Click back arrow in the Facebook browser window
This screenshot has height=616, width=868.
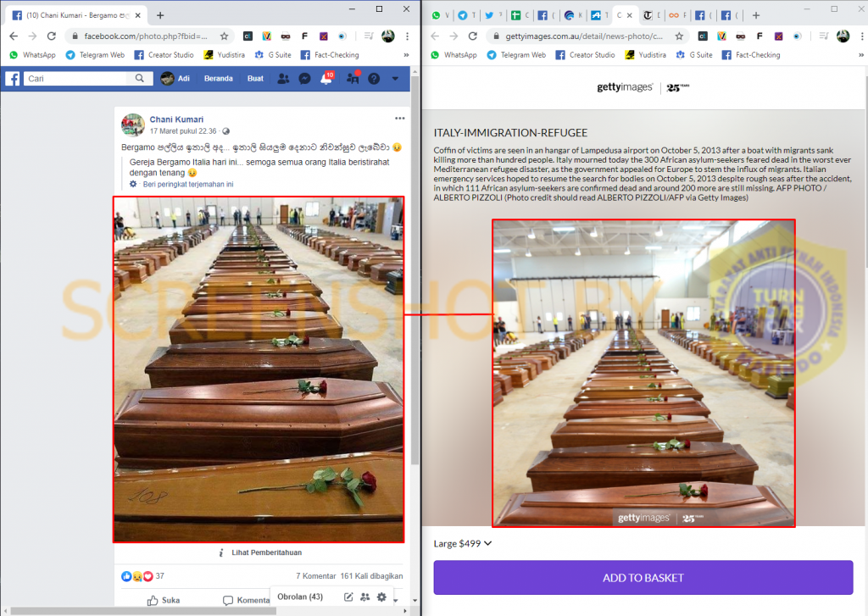coord(14,36)
